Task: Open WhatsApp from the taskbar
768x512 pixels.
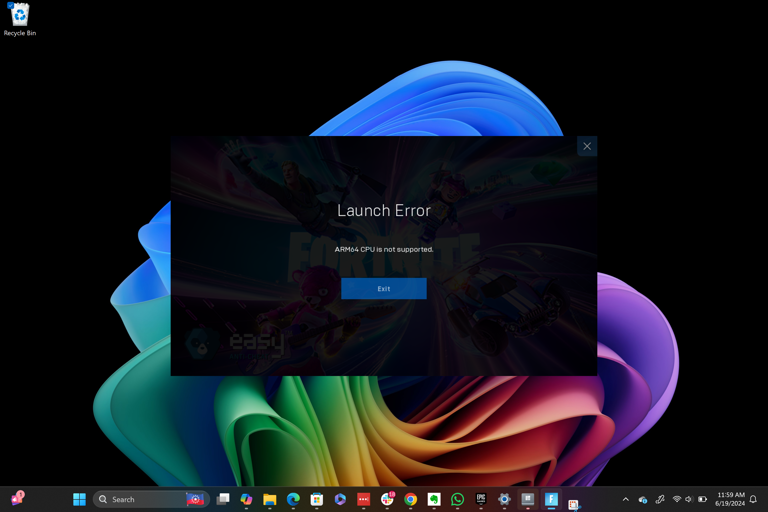Action: [x=457, y=499]
